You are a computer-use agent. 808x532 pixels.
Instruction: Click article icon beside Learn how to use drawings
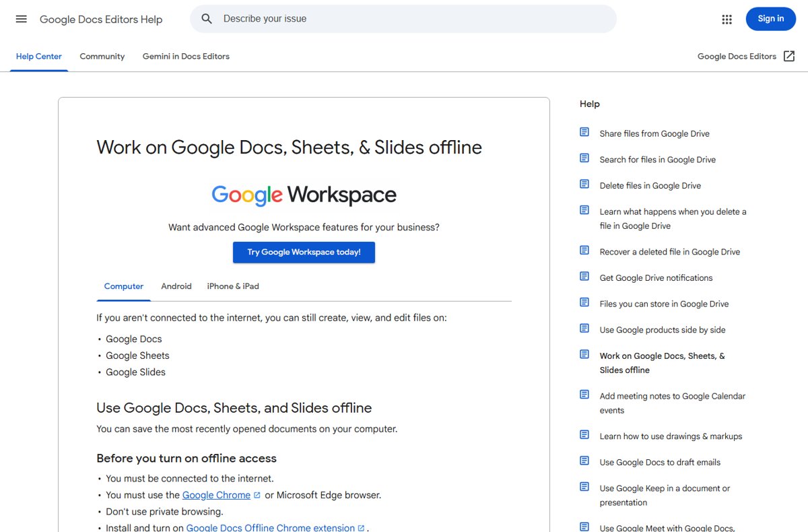pos(584,435)
